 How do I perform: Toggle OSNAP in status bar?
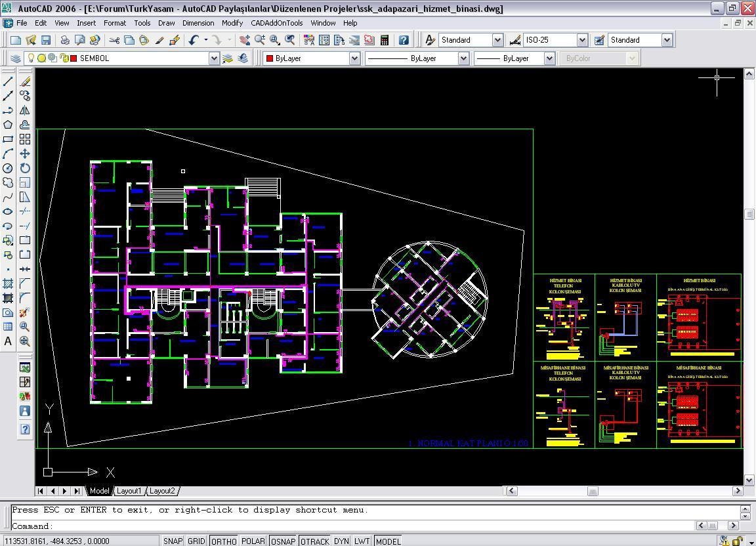click(283, 541)
